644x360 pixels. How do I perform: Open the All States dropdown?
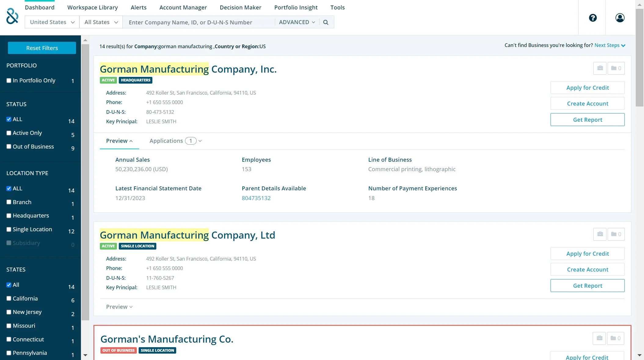pos(101,22)
